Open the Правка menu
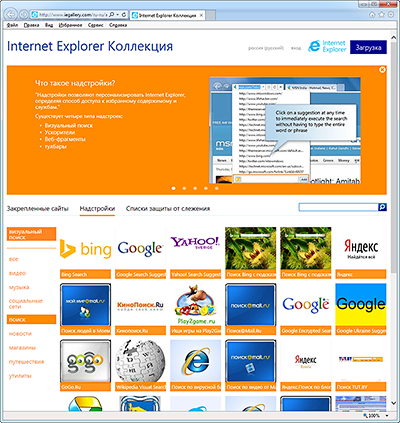Viewport: 400px width, 423px height. point(31,25)
